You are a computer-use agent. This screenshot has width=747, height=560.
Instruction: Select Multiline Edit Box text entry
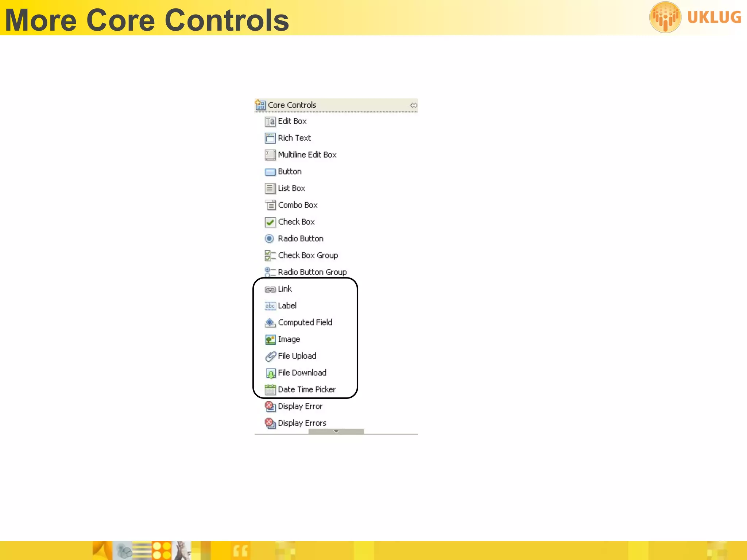[307, 155]
